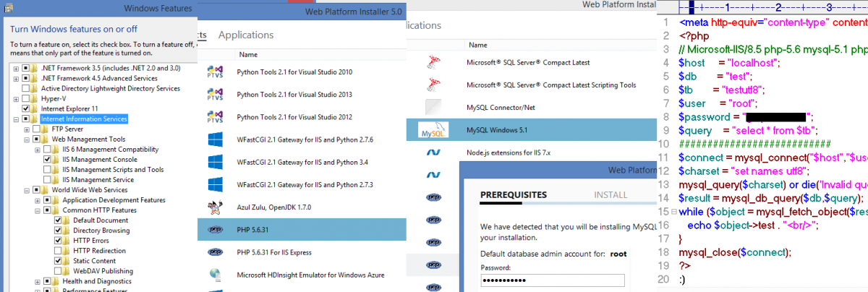
Task: Click the SQL Server Compact Latest icon
Action: [x=434, y=62]
